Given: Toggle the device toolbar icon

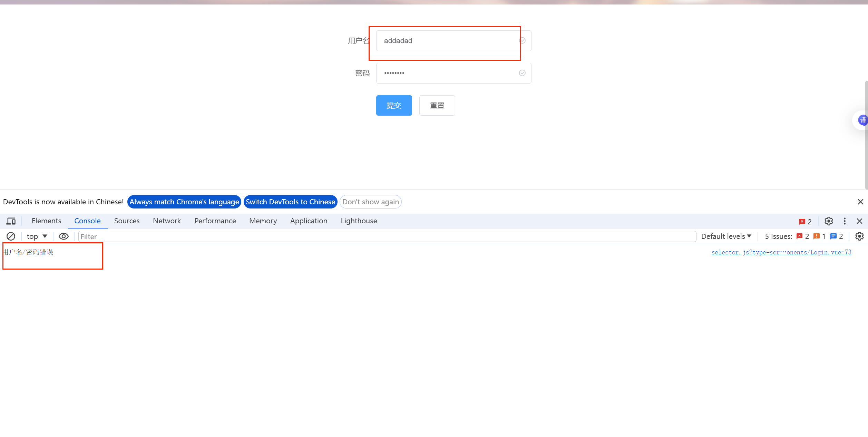Looking at the screenshot, I should [x=11, y=221].
